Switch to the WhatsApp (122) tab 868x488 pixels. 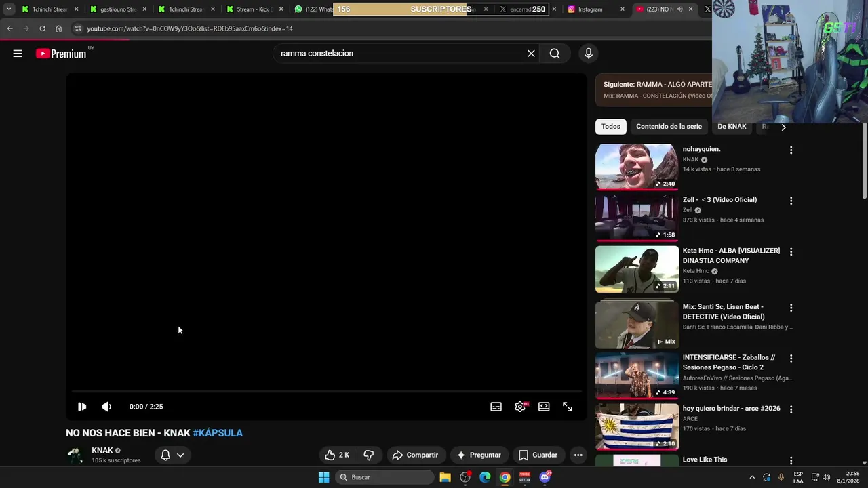pyautogui.click(x=313, y=9)
